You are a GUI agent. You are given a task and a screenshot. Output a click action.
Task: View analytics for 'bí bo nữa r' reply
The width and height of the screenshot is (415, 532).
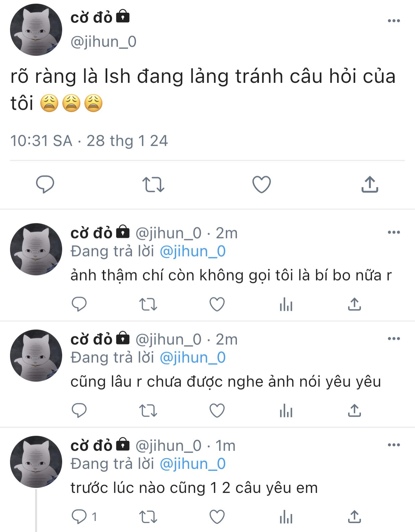286,304
